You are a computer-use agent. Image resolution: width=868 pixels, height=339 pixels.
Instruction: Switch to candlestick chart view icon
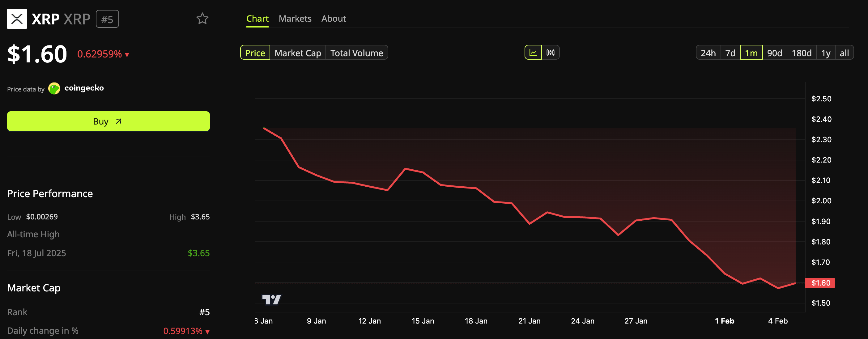(550, 53)
